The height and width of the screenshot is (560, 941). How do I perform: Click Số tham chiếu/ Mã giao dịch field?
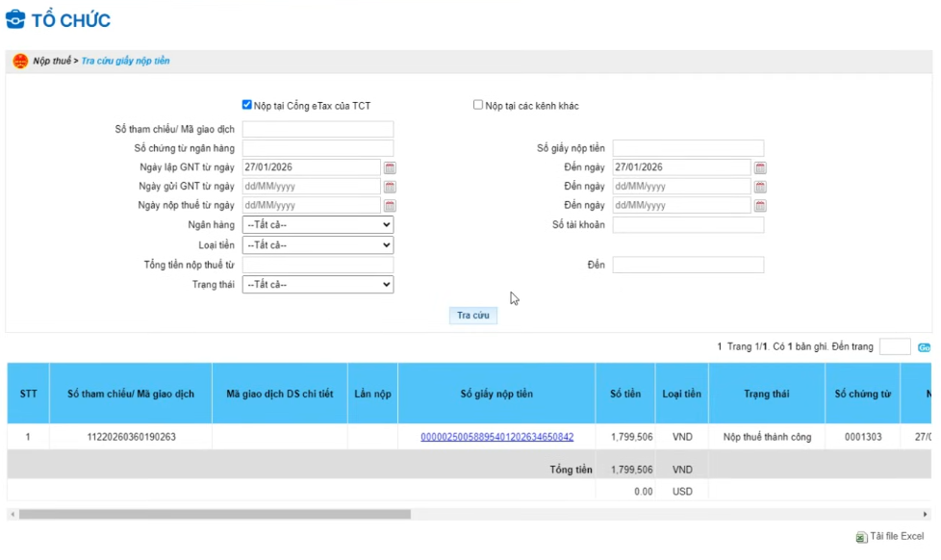pos(318,129)
